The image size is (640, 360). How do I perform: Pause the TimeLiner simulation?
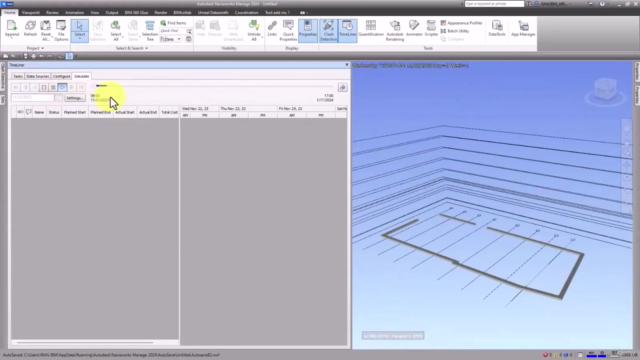pos(53,87)
